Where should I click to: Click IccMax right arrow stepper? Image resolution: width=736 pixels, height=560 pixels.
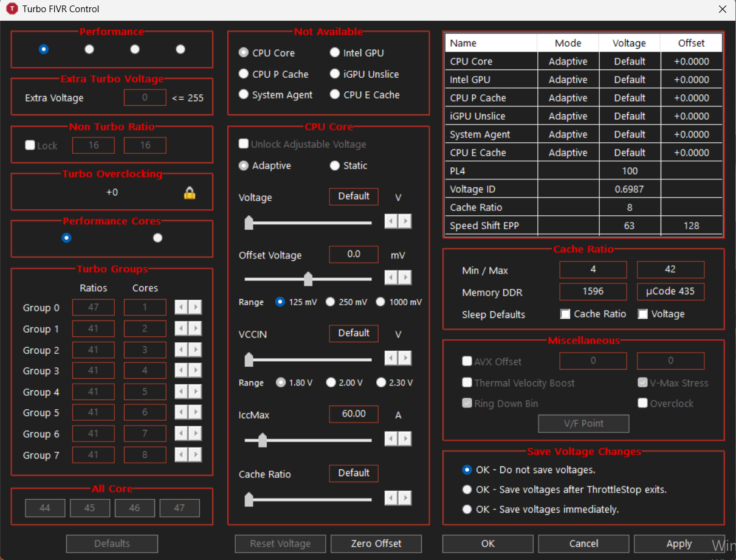coord(405,438)
